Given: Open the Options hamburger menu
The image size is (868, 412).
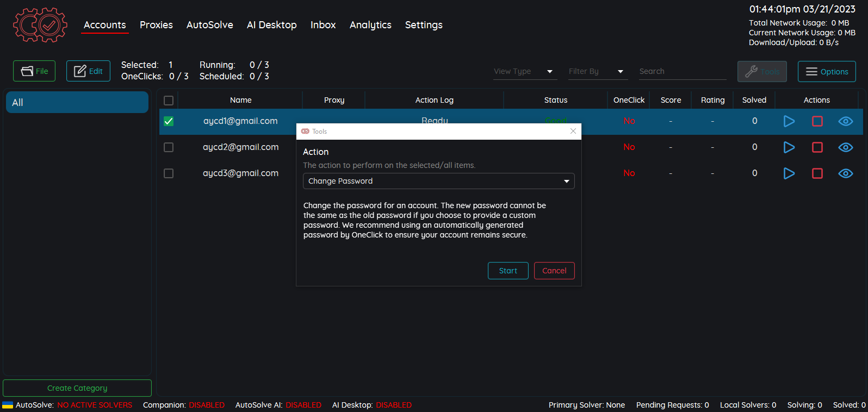Looking at the screenshot, I should coord(826,72).
